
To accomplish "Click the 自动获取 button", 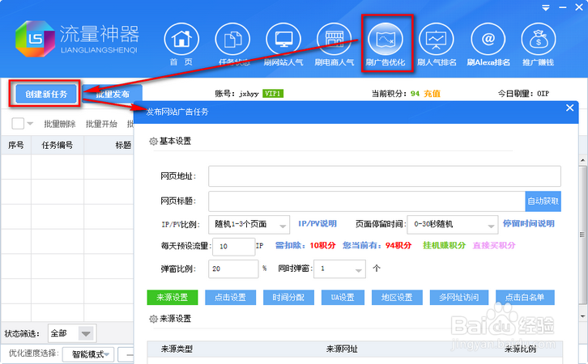I will pyautogui.click(x=543, y=201).
